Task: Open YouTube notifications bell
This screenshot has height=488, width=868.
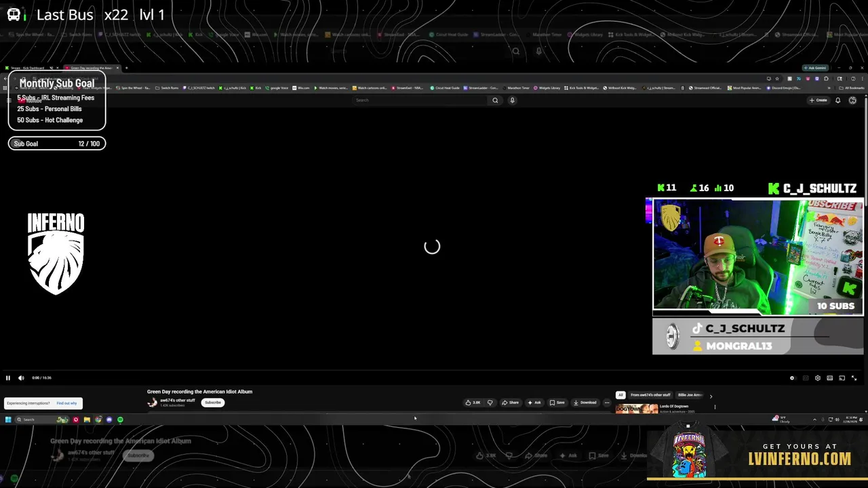Action: click(x=838, y=100)
